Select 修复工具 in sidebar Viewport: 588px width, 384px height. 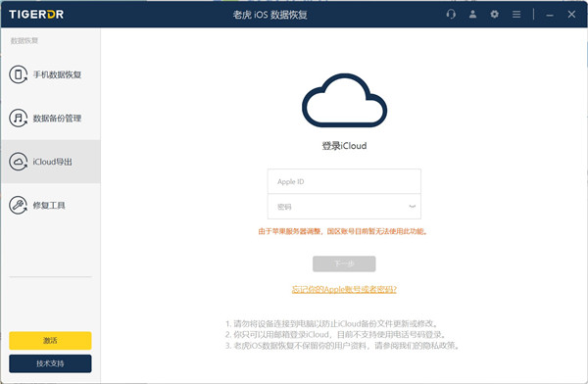[x=51, y=205]
